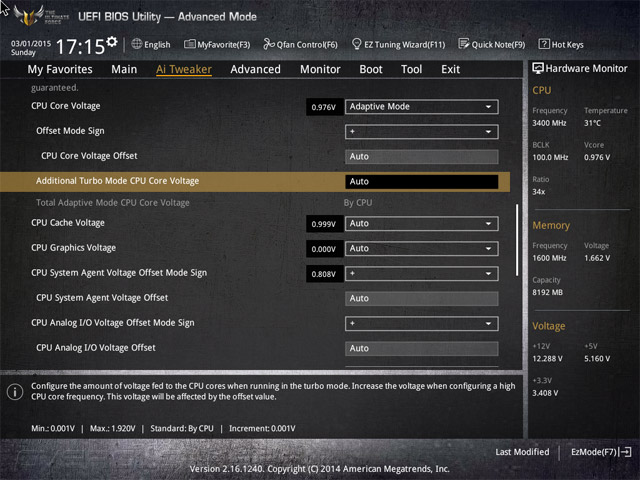This screenshot has height=480, width=640.
Task: Click the Quick Note notepad icon
Action: 464,44
